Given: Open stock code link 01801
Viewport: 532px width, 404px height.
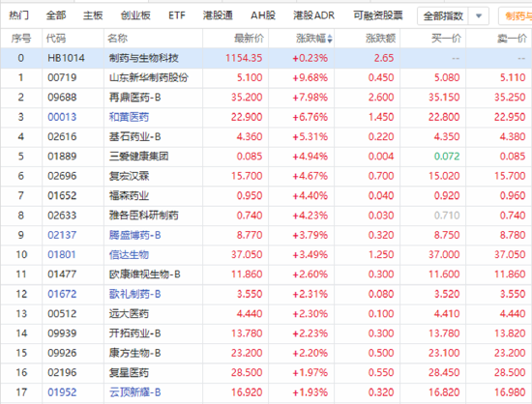Looking at the screenshot, I should pos(62,254).
